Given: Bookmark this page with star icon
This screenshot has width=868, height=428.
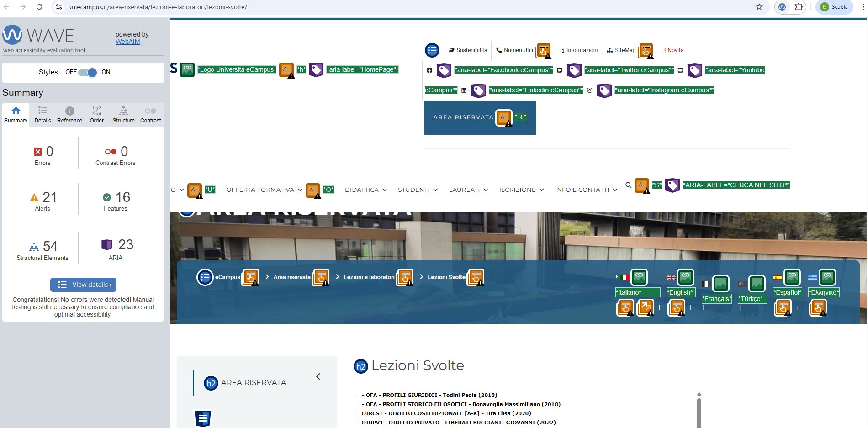Looking at the screenshot, I should [x=759, y=7].
